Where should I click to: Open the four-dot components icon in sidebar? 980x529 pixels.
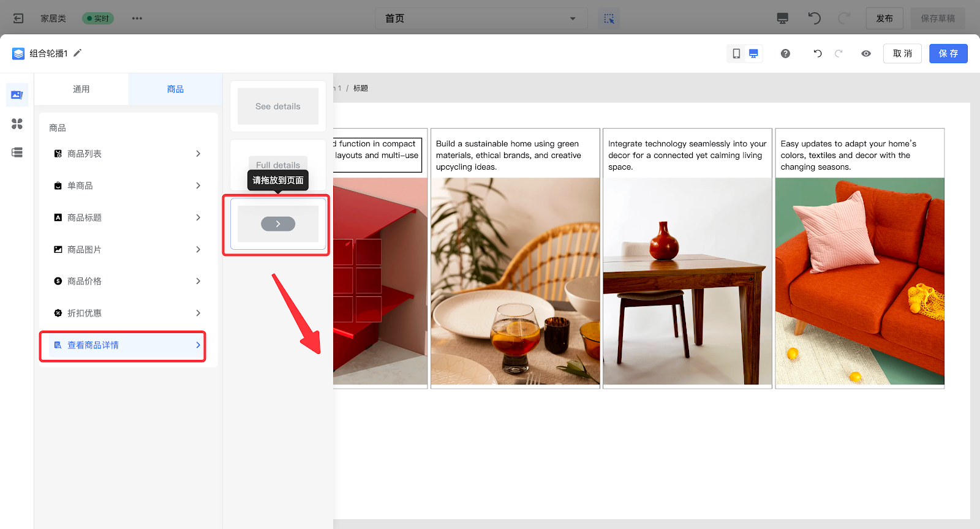point(17,124)
